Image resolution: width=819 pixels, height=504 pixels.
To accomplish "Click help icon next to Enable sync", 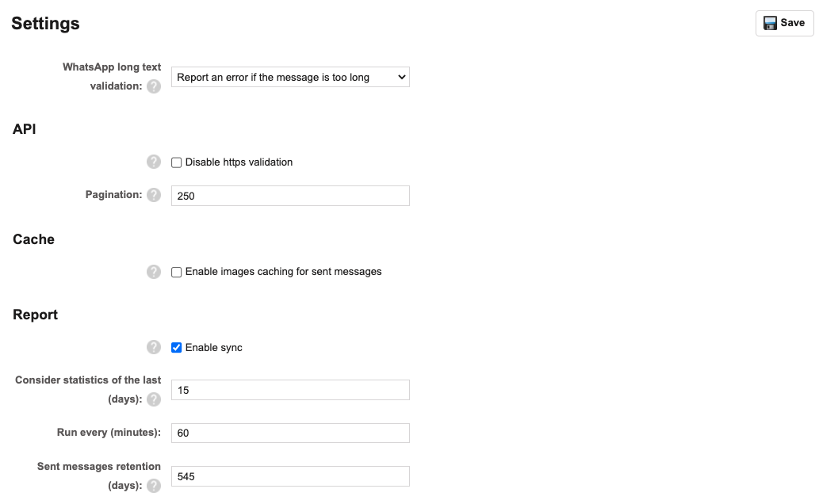I will pos(154,347).
